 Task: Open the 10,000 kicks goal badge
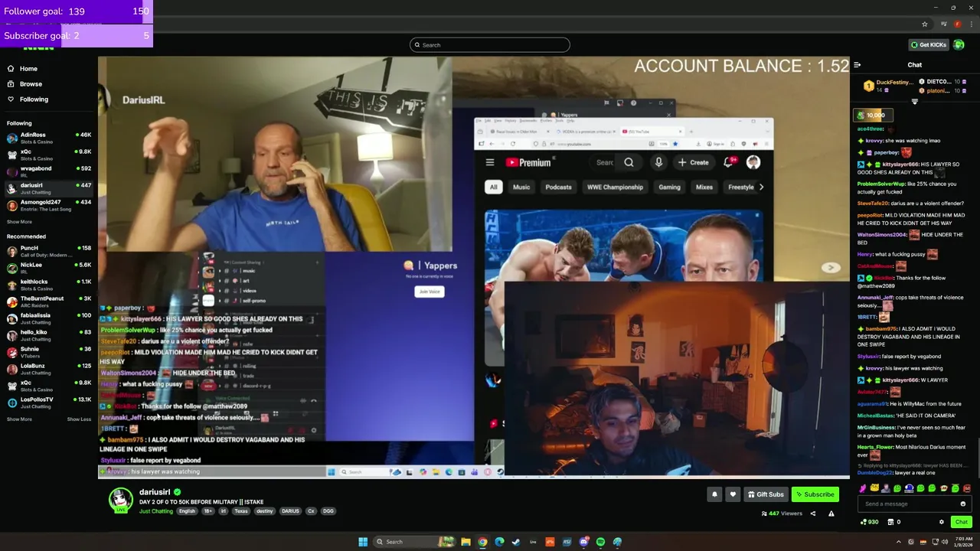(x=871, y=116)
